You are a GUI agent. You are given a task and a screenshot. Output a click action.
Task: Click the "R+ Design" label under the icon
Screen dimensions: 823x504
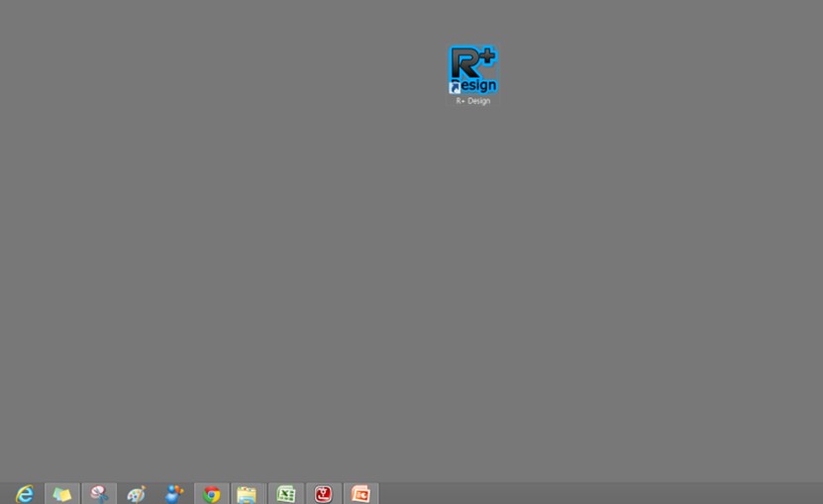[472, 101]
